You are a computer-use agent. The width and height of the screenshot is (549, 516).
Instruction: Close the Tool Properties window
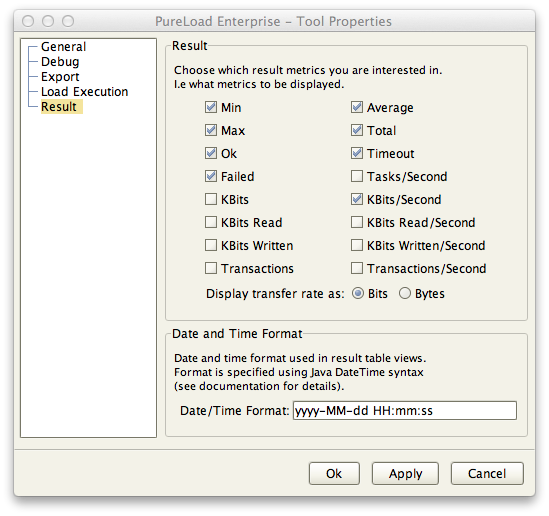tap(28, 21)
